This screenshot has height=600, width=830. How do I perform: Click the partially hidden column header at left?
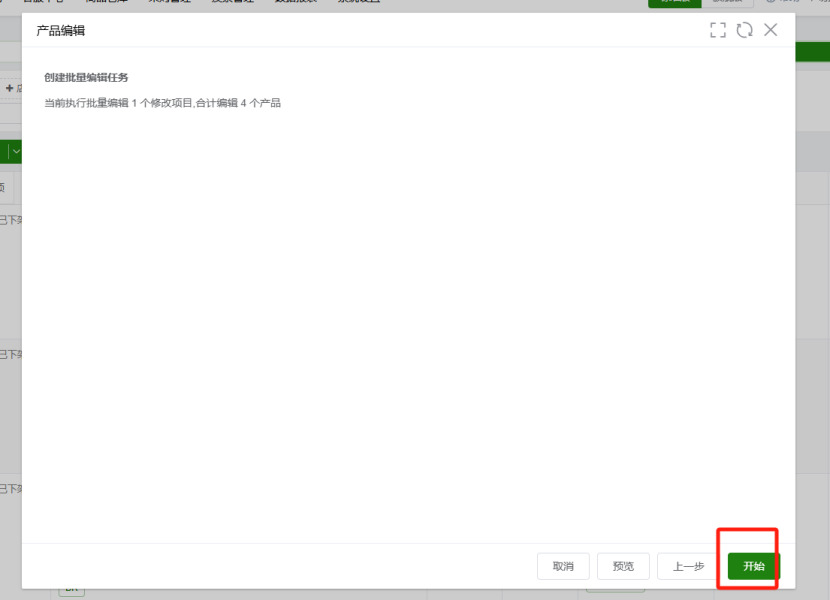coord(5,187)
